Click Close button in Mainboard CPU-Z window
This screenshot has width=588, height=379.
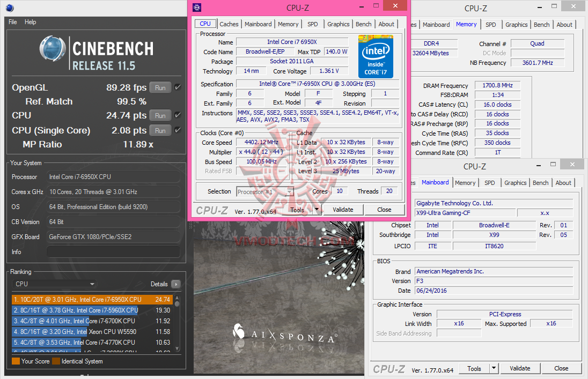click(561, 368)
